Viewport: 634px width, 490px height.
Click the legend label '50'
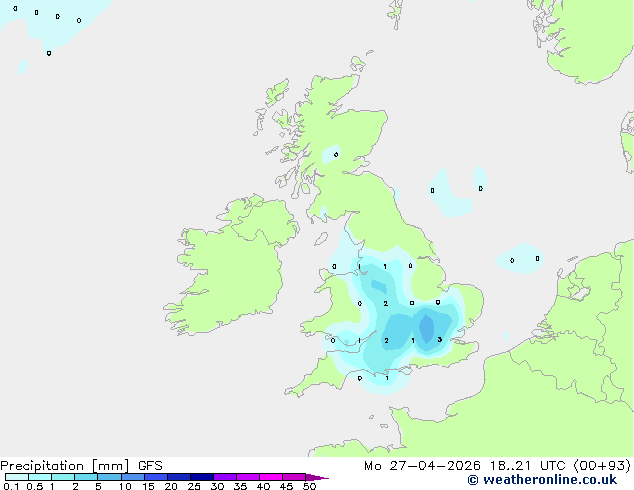coord(309,486)
